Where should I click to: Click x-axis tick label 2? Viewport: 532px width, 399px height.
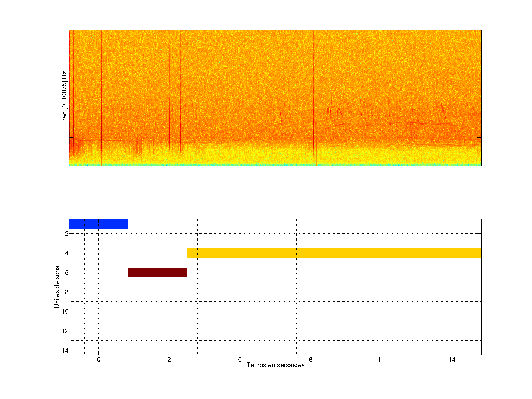point(169,359)
